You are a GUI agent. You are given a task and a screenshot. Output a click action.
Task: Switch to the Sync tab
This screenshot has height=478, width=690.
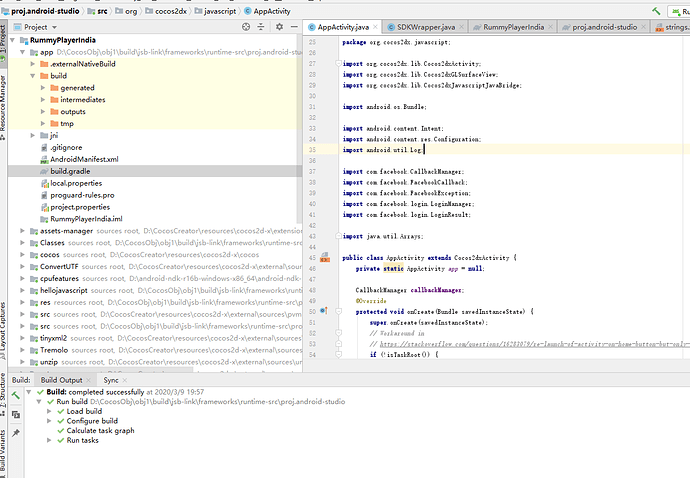(111, 380)
